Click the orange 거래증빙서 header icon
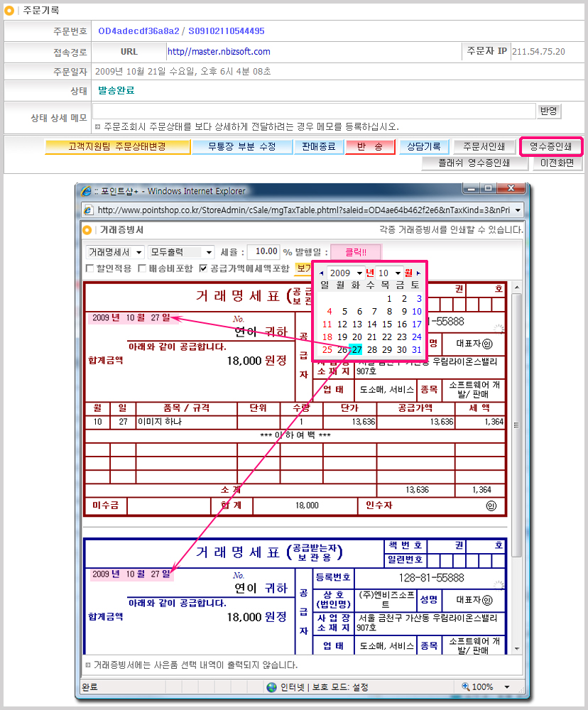The image size is (588, 710). point(87,230)
